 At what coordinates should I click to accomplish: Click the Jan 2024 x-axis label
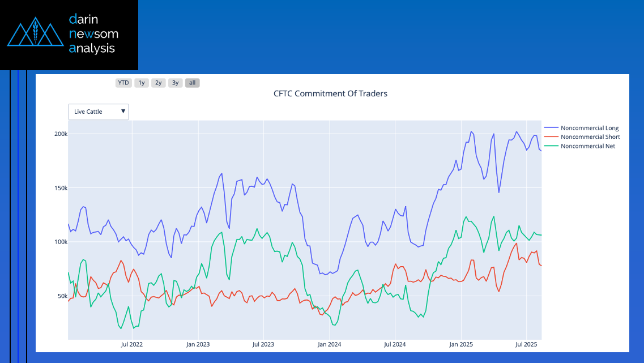click(329, 344)
